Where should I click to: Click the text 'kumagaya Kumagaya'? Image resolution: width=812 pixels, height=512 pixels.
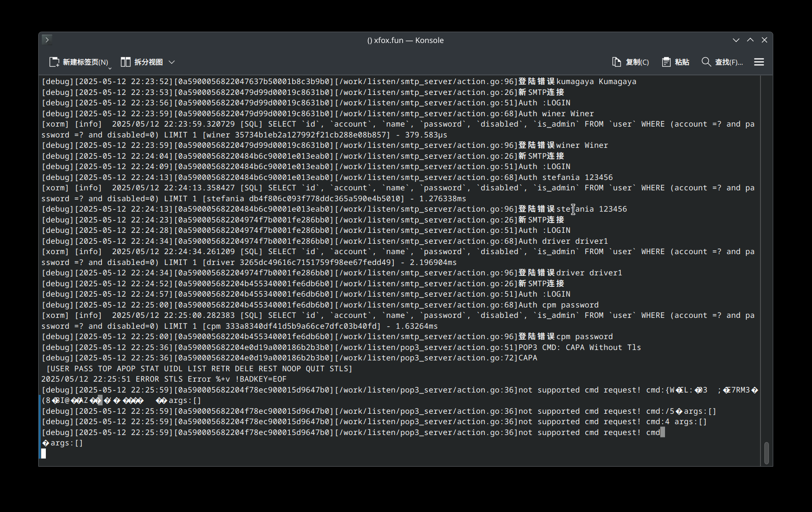[x=596, y=81]
